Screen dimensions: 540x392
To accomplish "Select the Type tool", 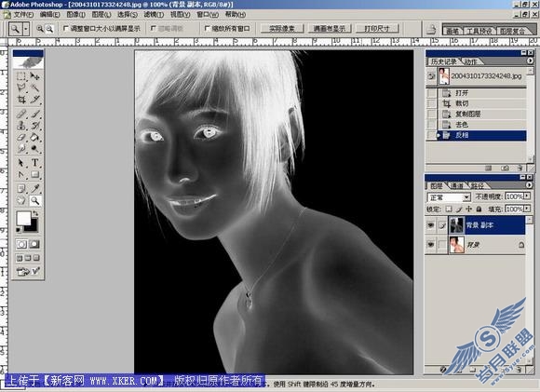I will [x=34, y=163].
